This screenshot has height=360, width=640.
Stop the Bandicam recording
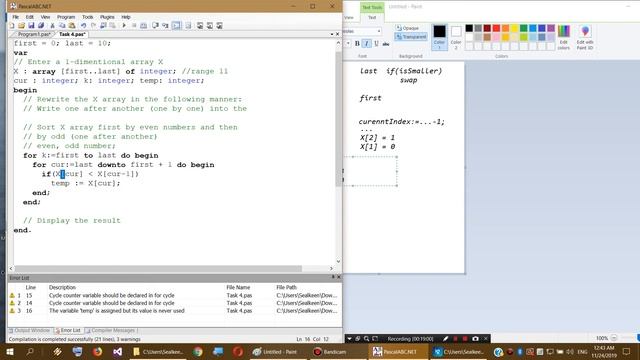coord(465,339)
